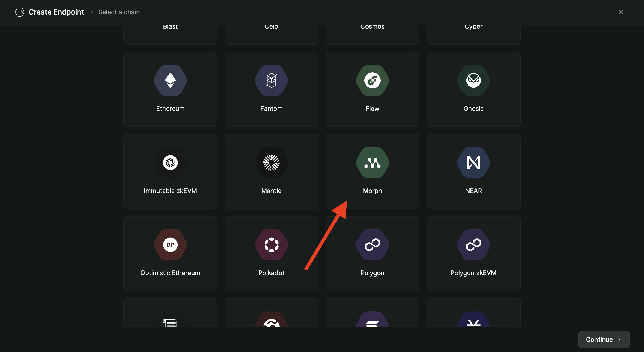
Task: Pick the Morph chain icon
Action: [372, 163]
